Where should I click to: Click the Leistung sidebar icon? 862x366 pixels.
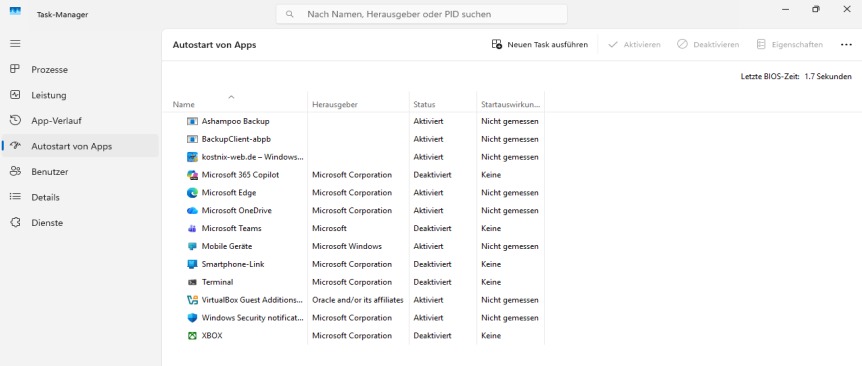point(15,95)
